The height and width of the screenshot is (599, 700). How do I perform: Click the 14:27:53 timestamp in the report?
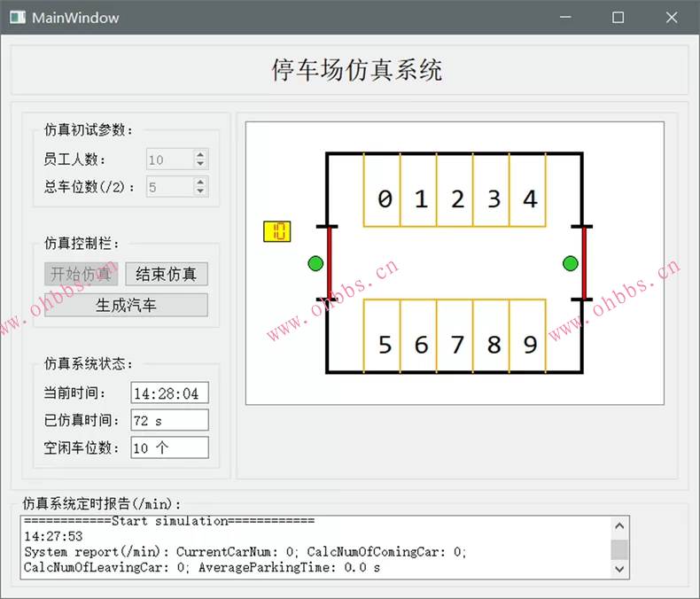tap(53, 536)
